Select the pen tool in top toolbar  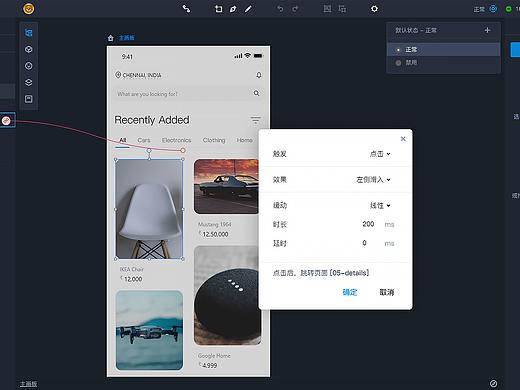click(x=233, y=9)
